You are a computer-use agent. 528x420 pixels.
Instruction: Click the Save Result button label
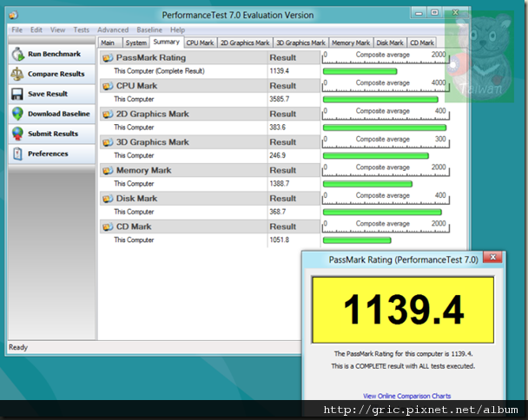point(48,94)
